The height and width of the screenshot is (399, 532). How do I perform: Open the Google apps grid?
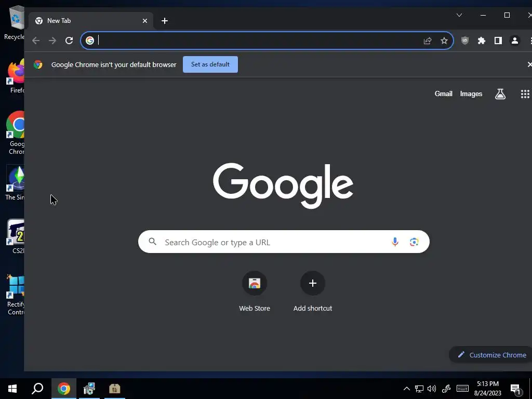click(525, 94)
